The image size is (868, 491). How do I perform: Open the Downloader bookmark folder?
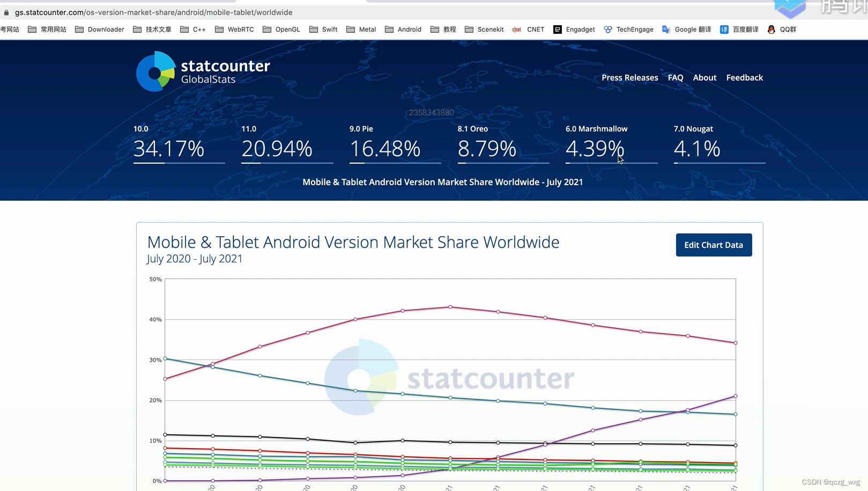click(x=100, y=30)
